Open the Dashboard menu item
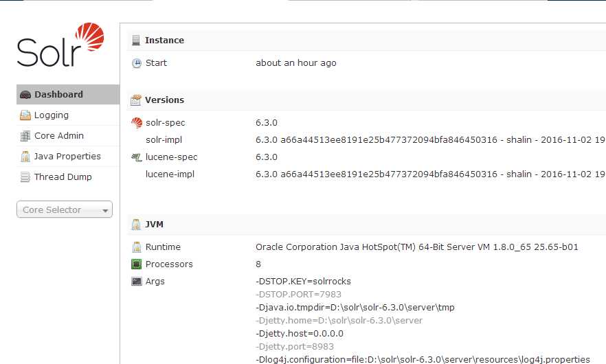 [x=68, y=95]
